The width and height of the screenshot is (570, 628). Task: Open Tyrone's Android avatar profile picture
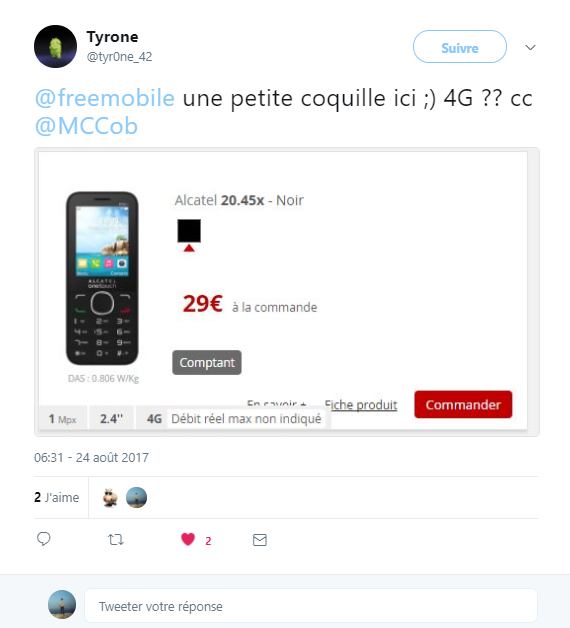[55, 46]
